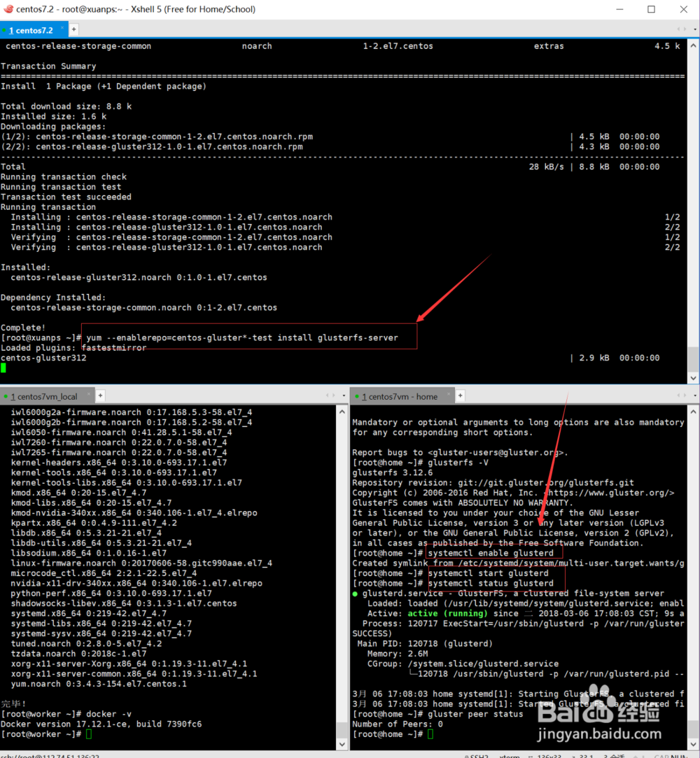
Task: Click 'Memory: 2.6M' line
Action: click(x=398, y=654)
